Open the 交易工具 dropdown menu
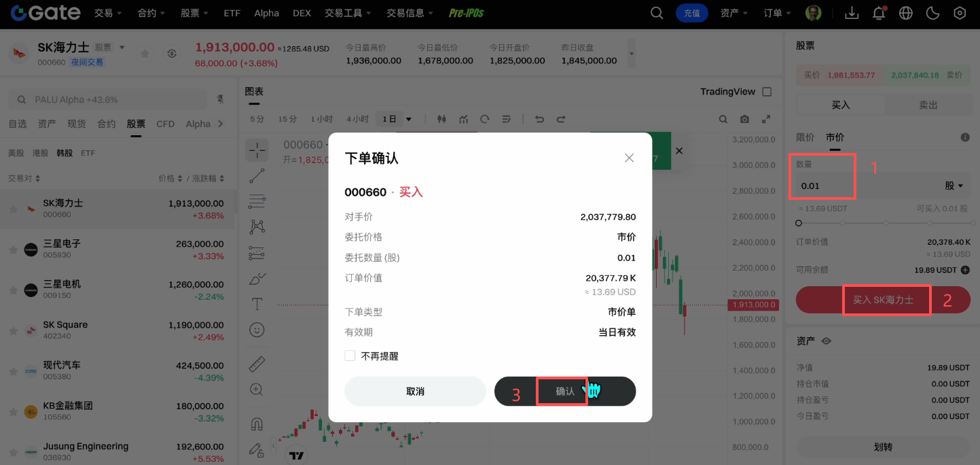980x465 pixels. [x=348, y=13]
